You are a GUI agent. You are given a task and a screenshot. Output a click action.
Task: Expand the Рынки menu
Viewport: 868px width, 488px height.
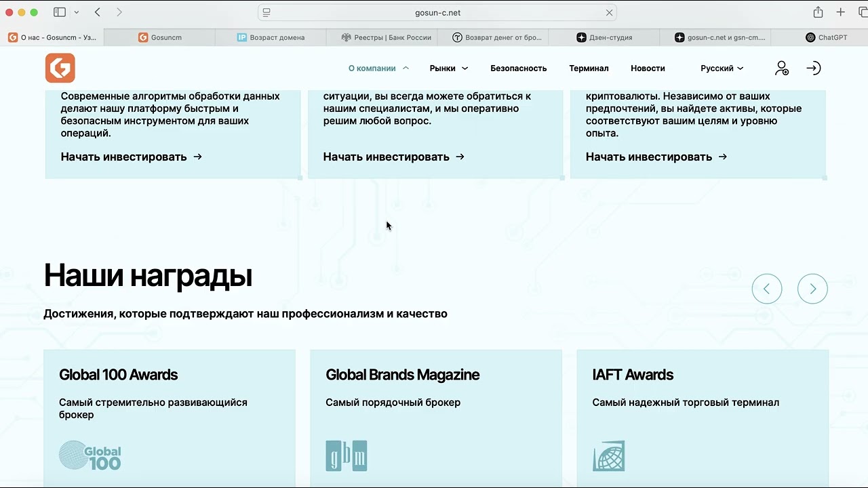(449, 68)
